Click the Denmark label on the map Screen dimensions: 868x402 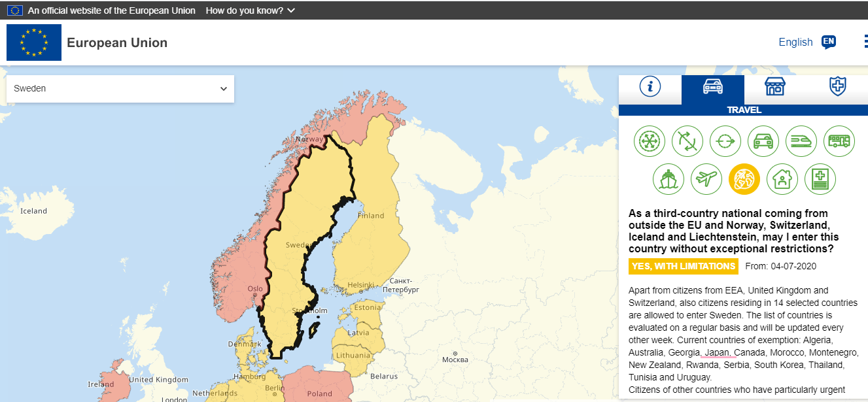[x=244, y=344]
